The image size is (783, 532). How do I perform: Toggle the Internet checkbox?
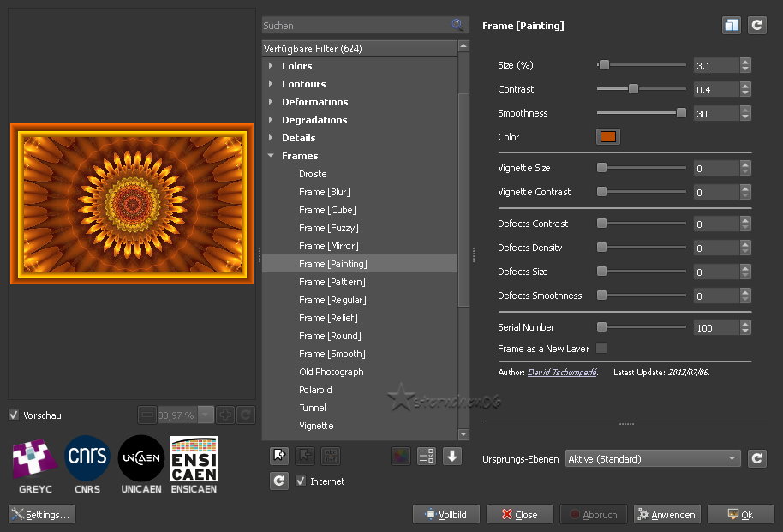click(301, 481)
